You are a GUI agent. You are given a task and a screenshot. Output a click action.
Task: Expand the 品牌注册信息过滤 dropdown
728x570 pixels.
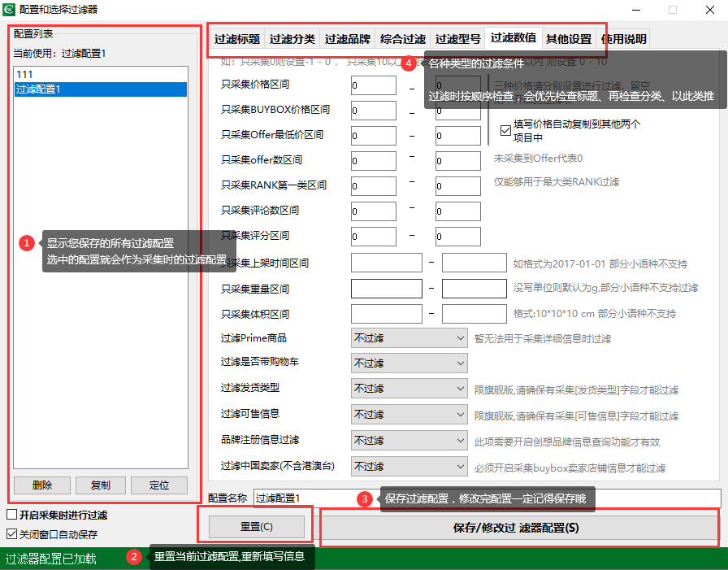point(409,440)
